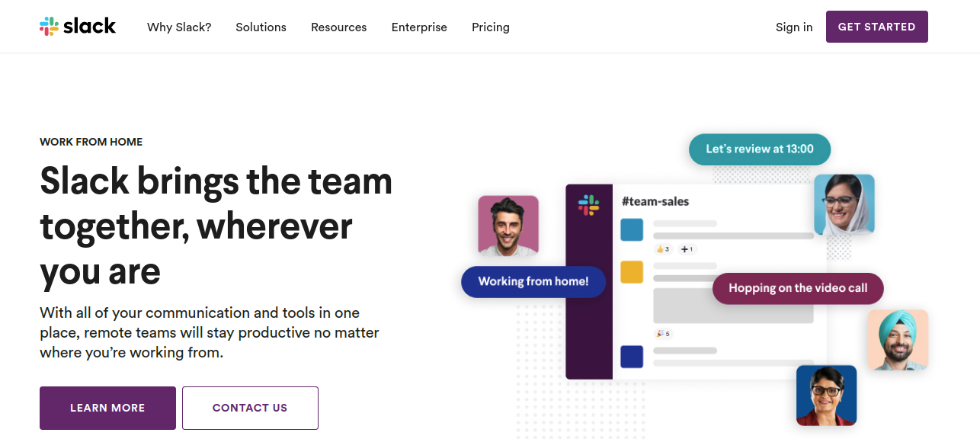Viewport: 980px width, 439px height.
Task: Click the photo of woman wearing headscarf
Action: pyautogui.click(x=844, y=204)
